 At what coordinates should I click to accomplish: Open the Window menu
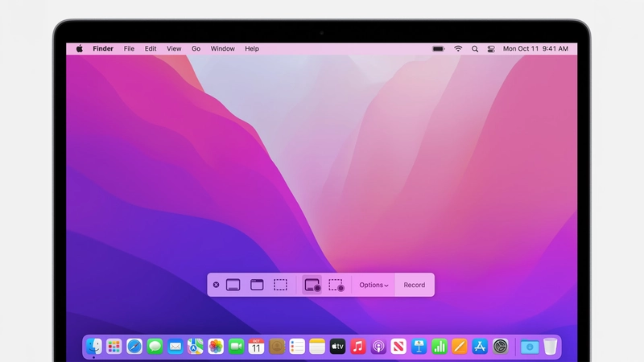223,48
